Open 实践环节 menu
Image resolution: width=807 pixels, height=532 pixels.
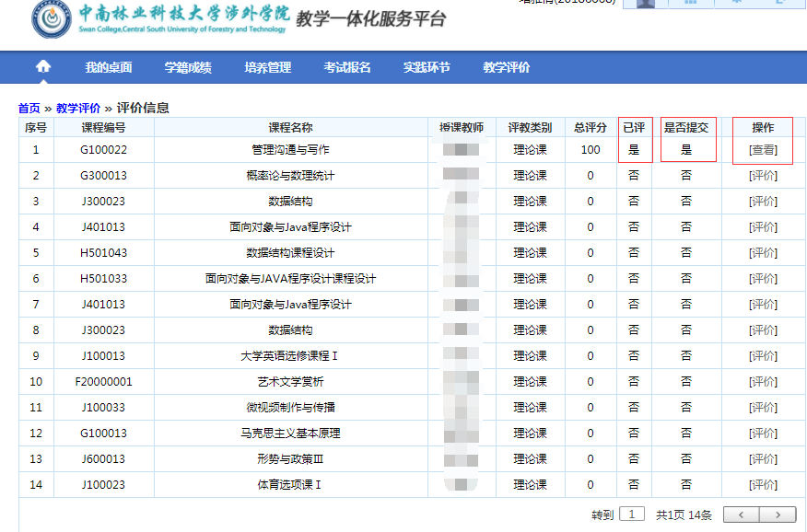click(427, 67)
